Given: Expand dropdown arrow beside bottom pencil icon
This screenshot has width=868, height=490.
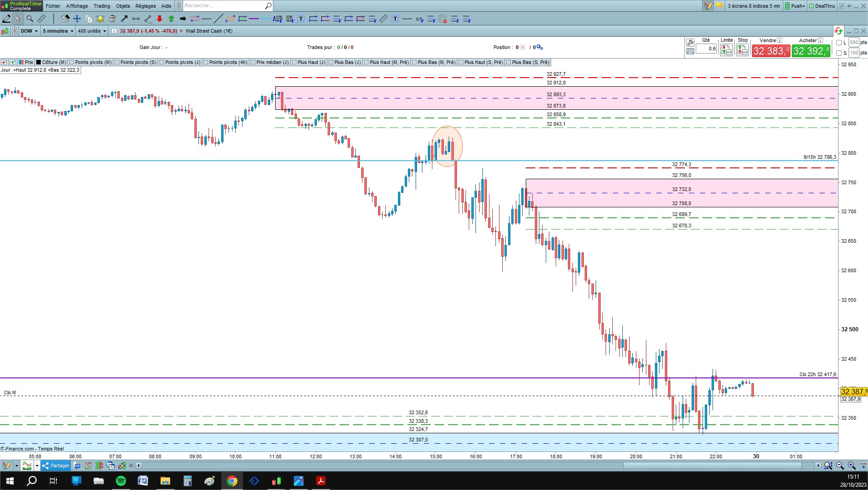Looking at the screenshot, I should click(x=16, y=465).
